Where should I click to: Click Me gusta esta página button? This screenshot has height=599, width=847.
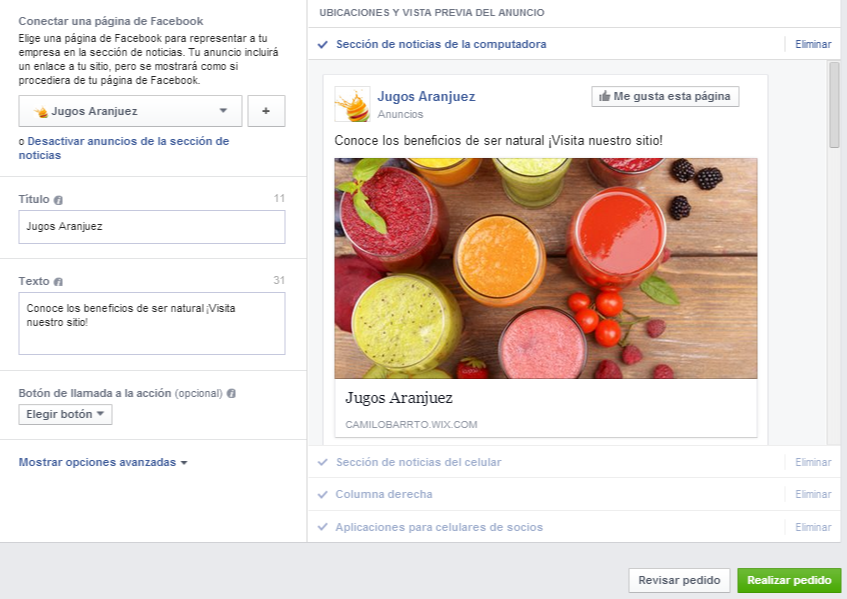coord(665,96)
